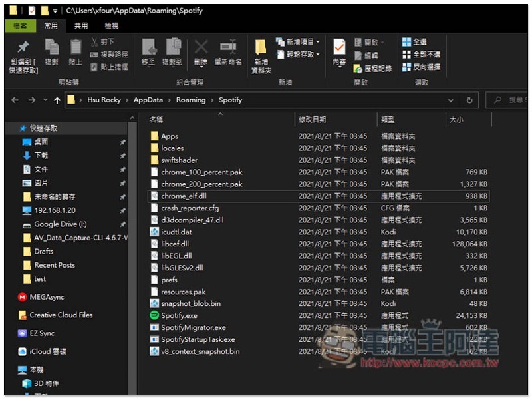Viewport: 532px width, 400px height.
Task: Click Select all (全選)
Action: (414, 42)
